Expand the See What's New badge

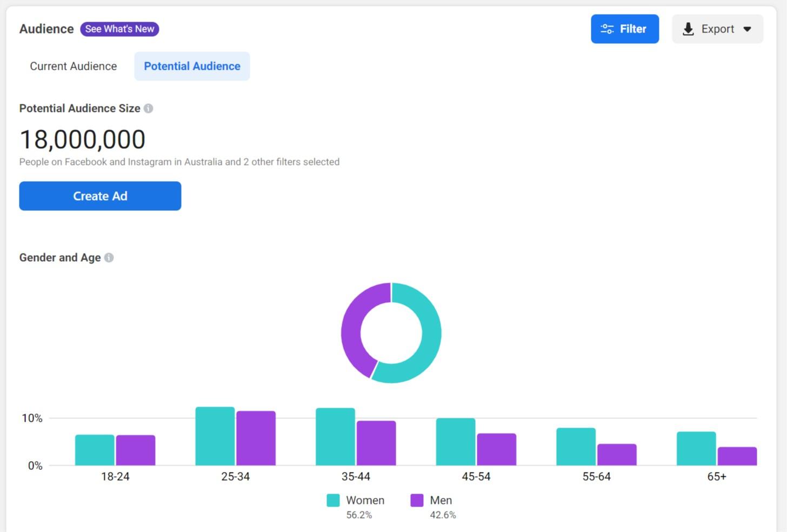coord(119,29)
